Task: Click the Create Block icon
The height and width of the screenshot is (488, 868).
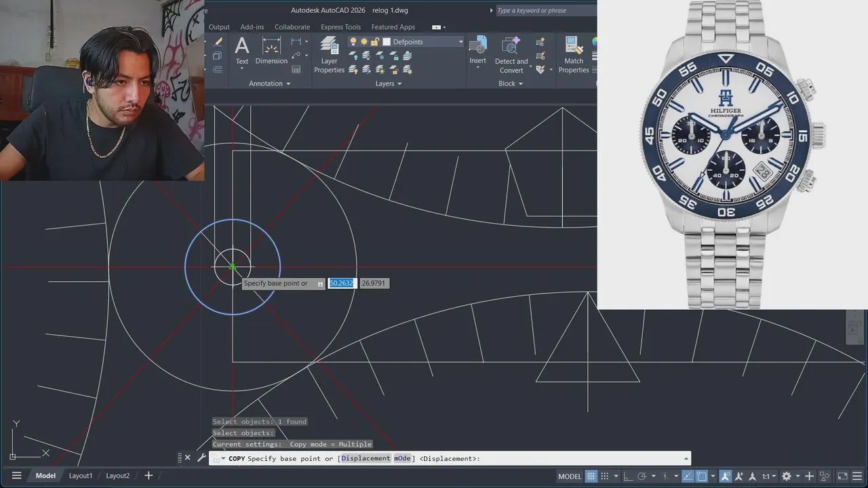Action: 540,42
